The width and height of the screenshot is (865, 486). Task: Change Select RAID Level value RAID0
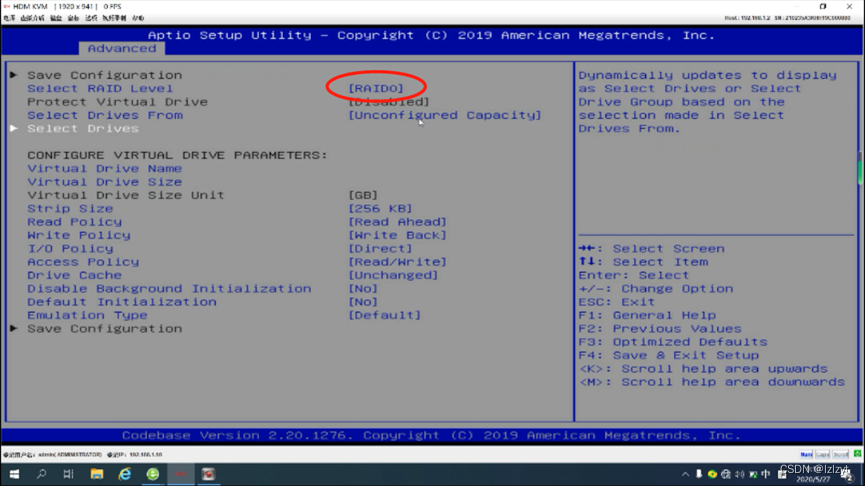[x=376, y=88]
